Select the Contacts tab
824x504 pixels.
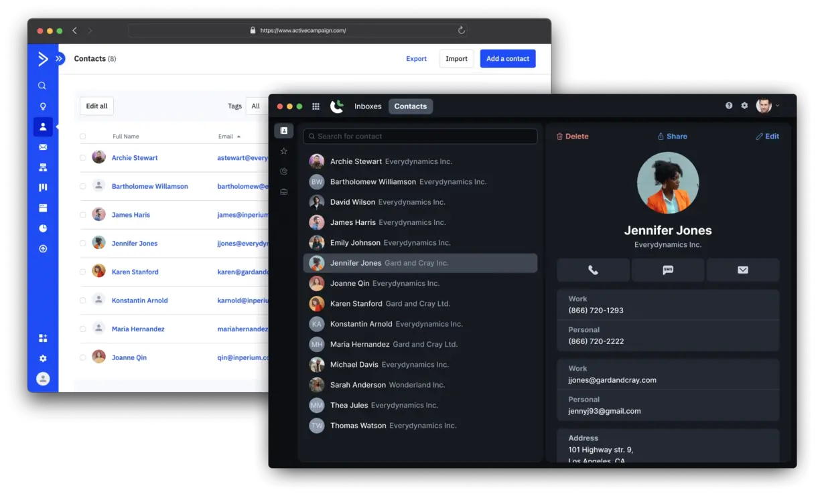pyautogui.click(x=410, y=106)
